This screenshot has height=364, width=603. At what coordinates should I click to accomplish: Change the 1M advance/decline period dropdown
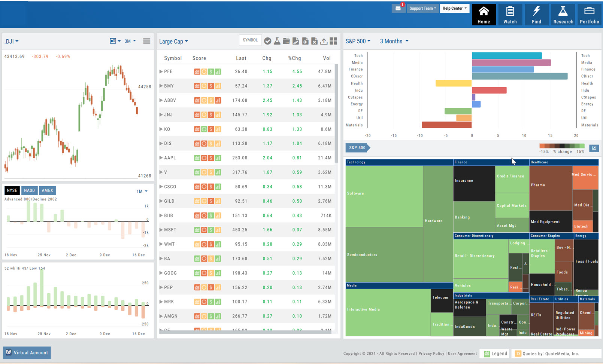point(142,191)
